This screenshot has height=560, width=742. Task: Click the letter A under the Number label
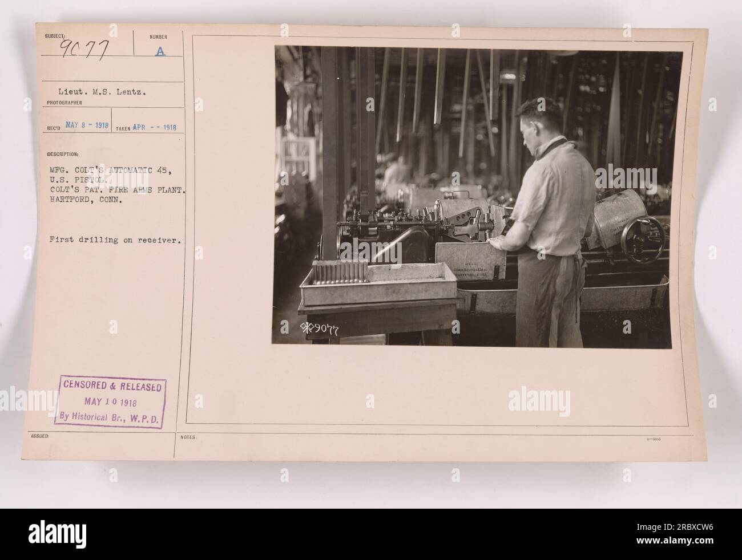point(162,51)
